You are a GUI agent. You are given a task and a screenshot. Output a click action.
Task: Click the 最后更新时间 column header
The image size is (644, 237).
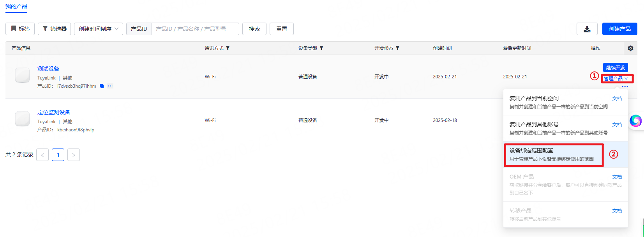click(x=517, y=48)
